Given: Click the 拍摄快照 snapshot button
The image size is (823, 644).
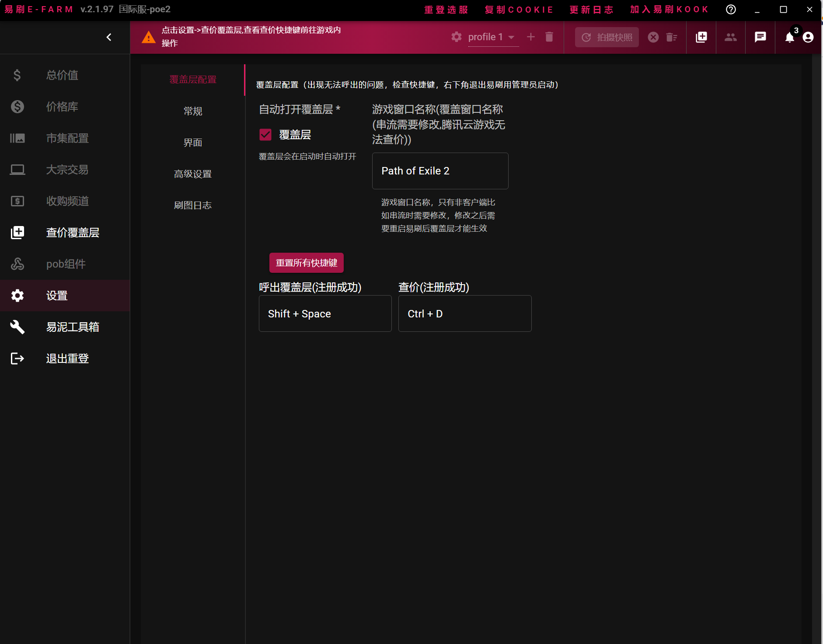Looking at the screenshot, I should click(x=607, y=37).
